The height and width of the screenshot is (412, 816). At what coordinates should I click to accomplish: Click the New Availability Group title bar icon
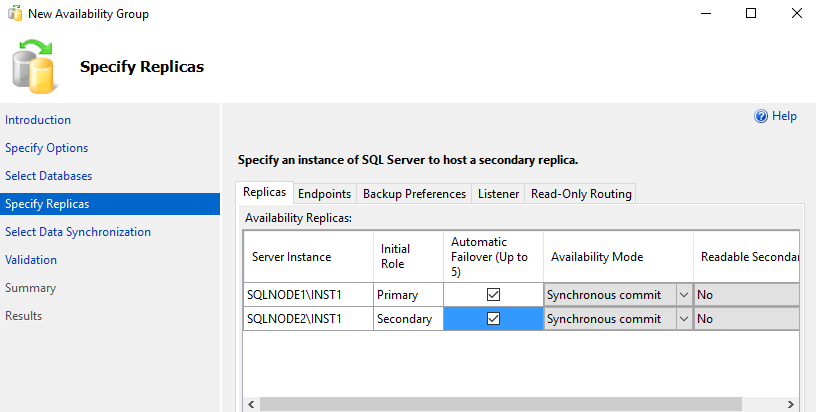coord(14,14)
